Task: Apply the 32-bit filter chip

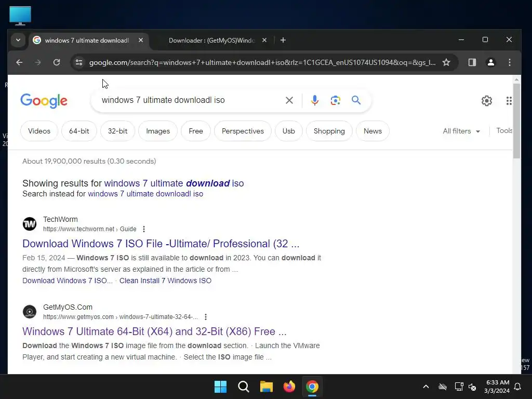Action: coord(117,131)
